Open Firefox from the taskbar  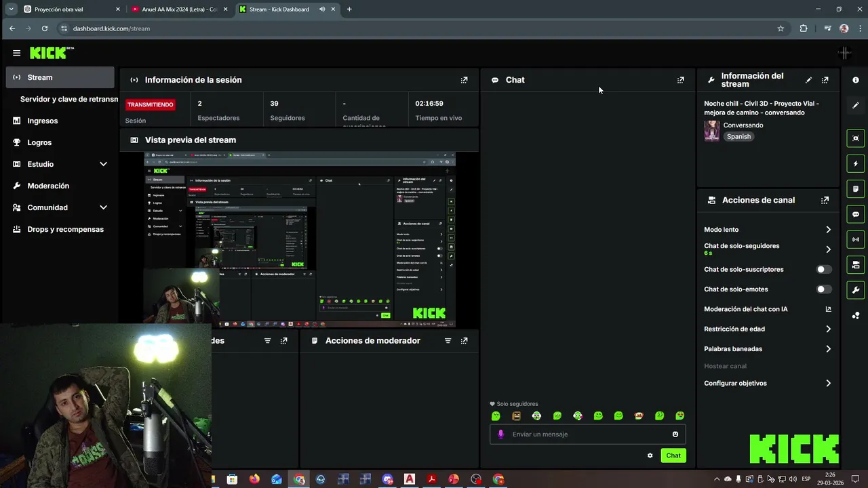coord(254,479)
